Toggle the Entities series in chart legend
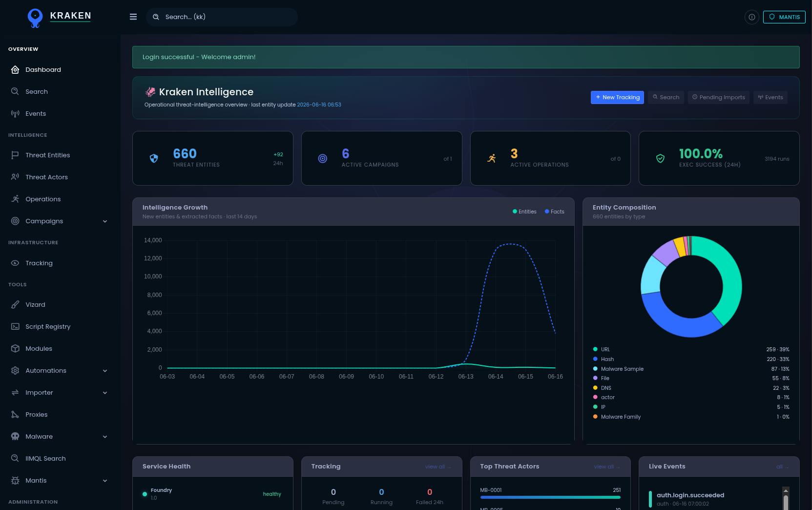 pyautogui.click(x=524, y=212)
